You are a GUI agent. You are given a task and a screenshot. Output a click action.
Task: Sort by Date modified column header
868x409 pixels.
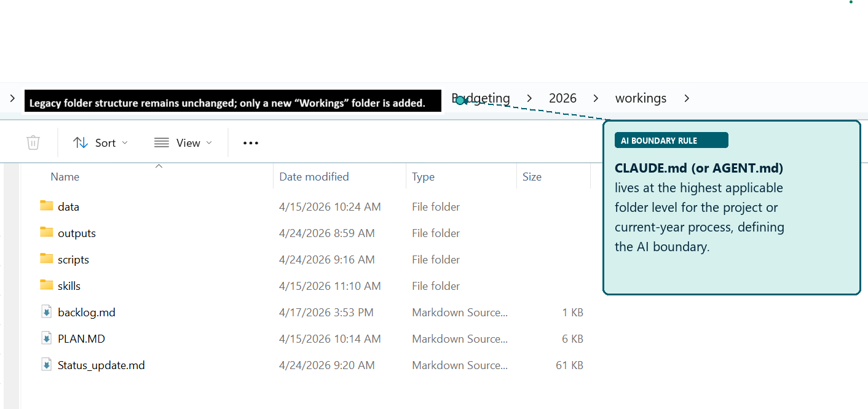(x=314, y=177)
